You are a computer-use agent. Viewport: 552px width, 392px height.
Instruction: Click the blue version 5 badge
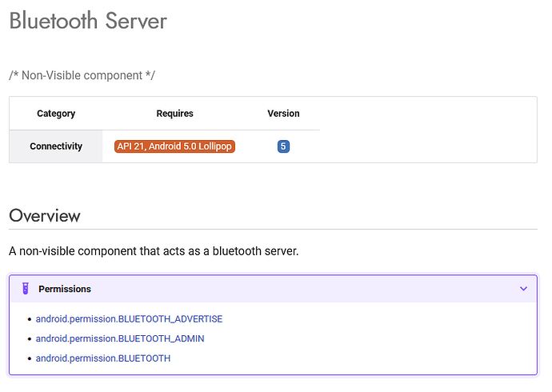pos(283,146)
